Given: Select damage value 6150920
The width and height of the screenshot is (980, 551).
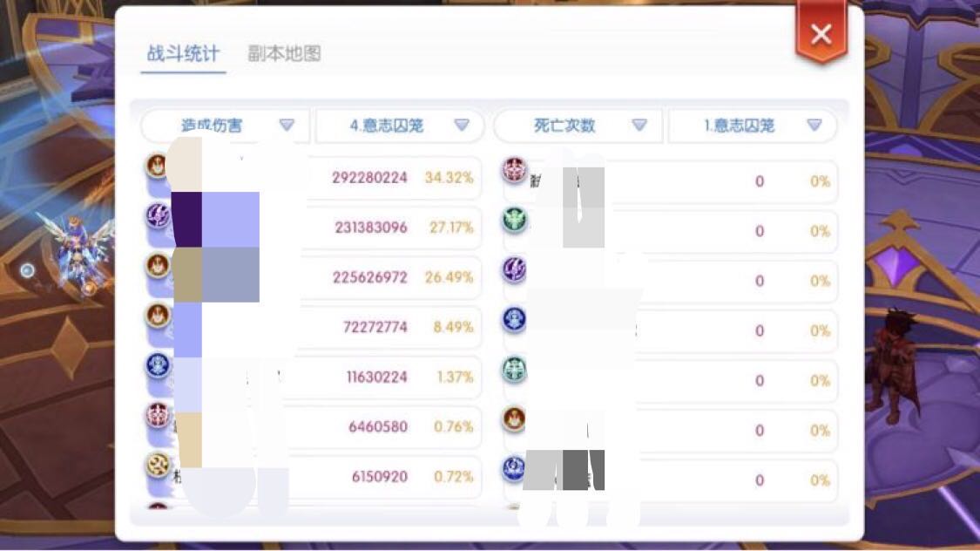Looking at the screenshot, I should coord(380,477).
